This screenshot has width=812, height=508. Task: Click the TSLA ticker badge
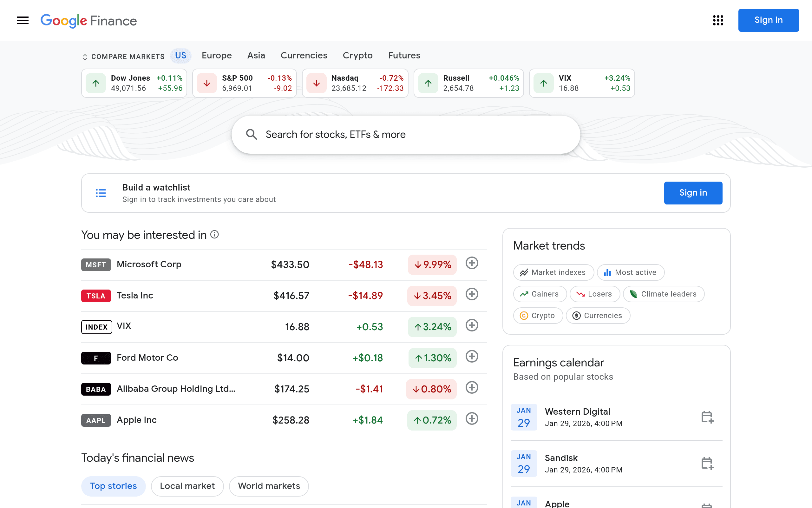(96, 296)
